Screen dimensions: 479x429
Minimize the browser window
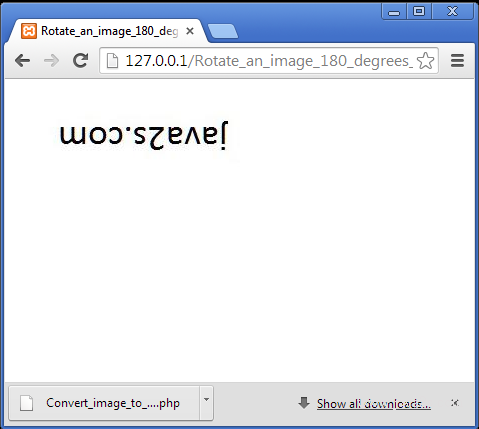394,12
